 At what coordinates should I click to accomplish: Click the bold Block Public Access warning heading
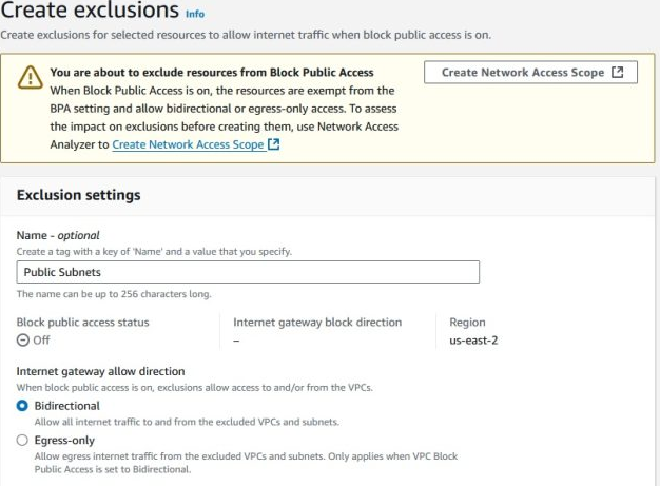(211, 73)
